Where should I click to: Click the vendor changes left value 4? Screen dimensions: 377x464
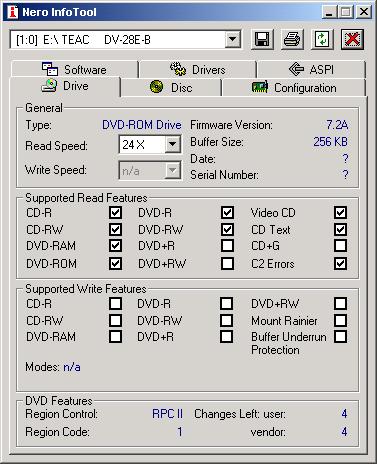pyautogui.click(x=344, y=432)
